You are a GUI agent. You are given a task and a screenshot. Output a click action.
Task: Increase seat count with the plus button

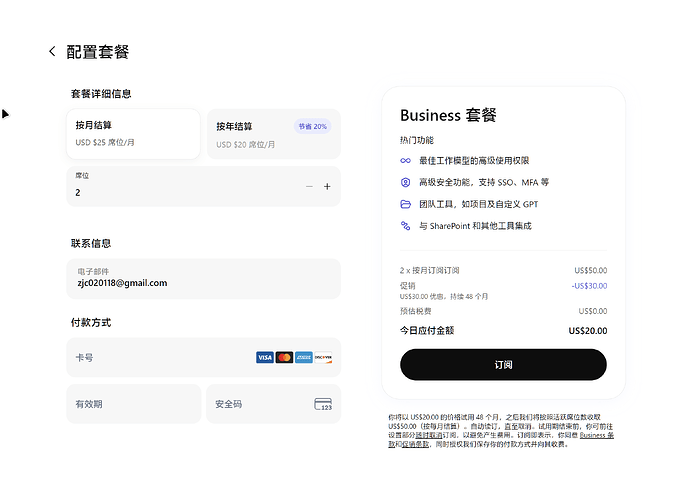(x=327, y=187)
